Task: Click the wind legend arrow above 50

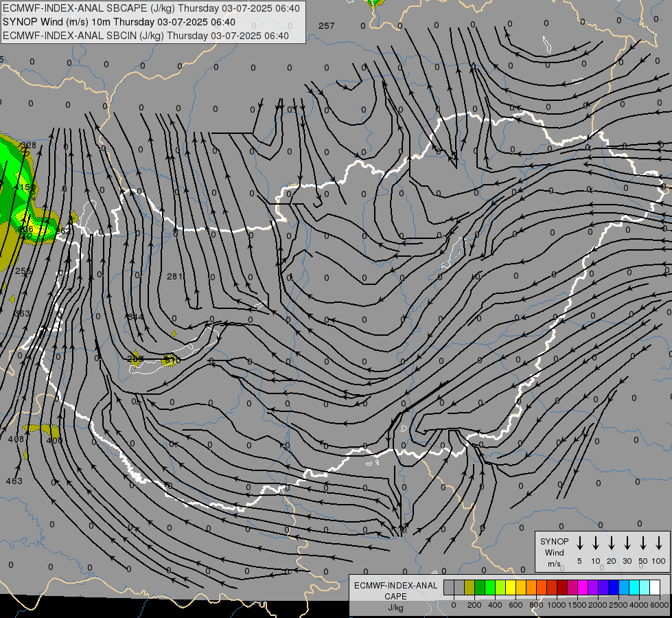Action: 643,543
